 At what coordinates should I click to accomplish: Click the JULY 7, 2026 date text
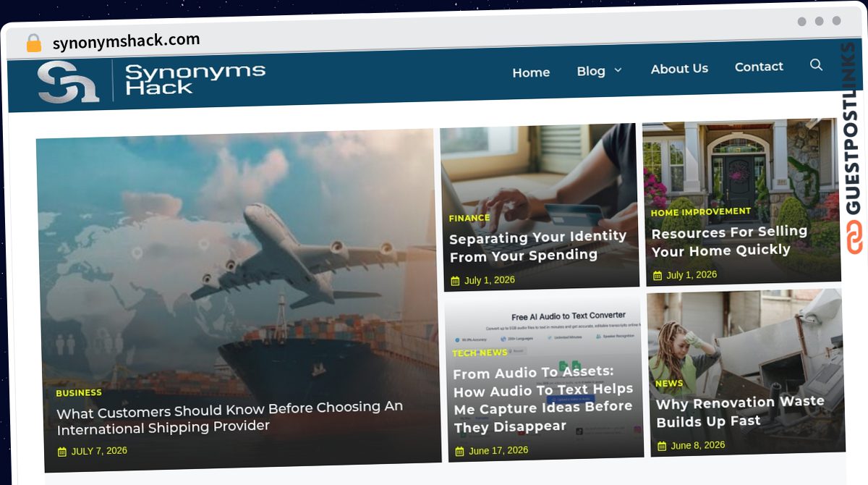tap(99, 451)
